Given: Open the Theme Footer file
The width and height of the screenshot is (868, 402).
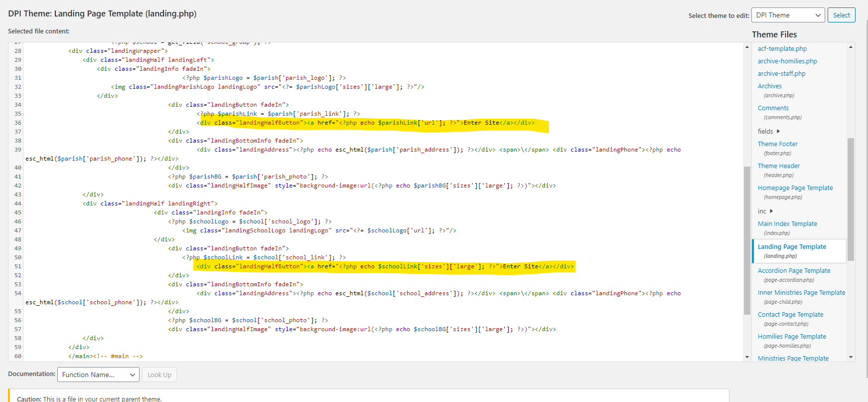Looking at the screenshot, I should point(777,144).
